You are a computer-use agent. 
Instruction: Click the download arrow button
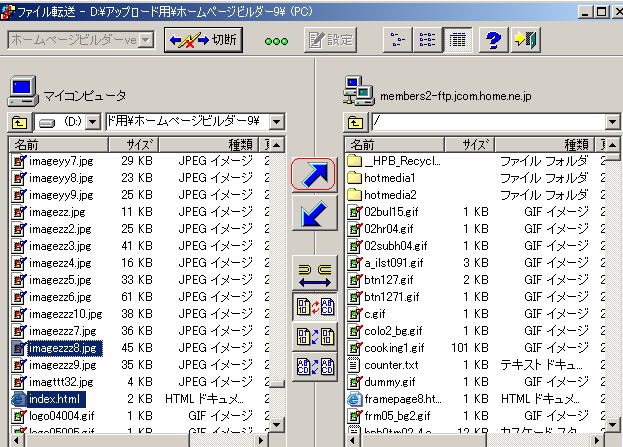point(314,213)
